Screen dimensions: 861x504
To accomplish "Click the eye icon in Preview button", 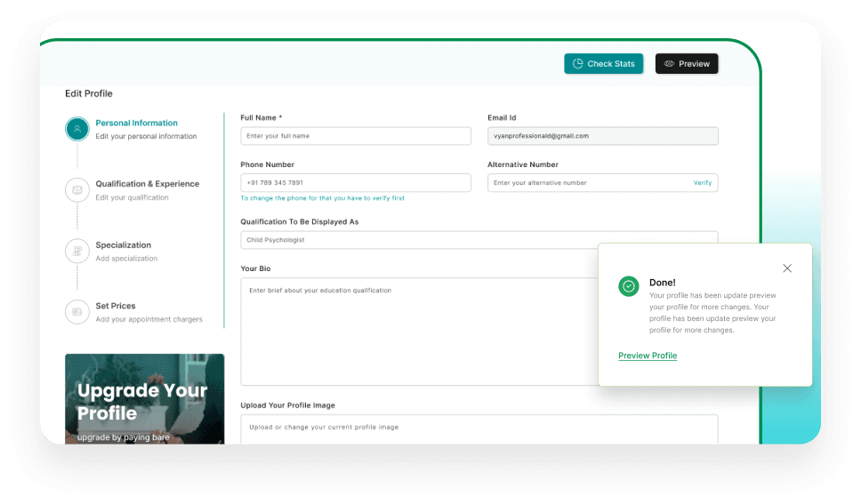I will (669, 64).
